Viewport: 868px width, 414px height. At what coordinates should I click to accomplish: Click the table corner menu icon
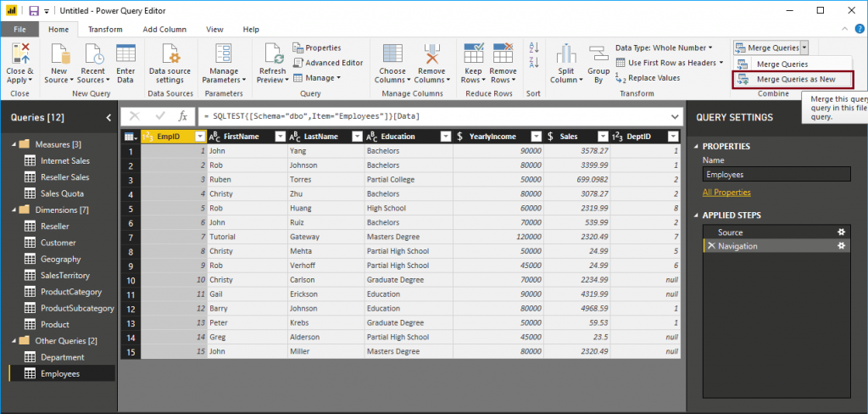(x=130, y=137)
